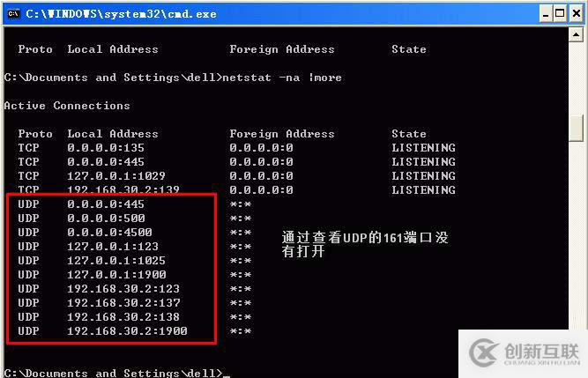Click the scrollbar up arrow
The height and width of the screenshot is (378, 588).
(x=576, y=35)
